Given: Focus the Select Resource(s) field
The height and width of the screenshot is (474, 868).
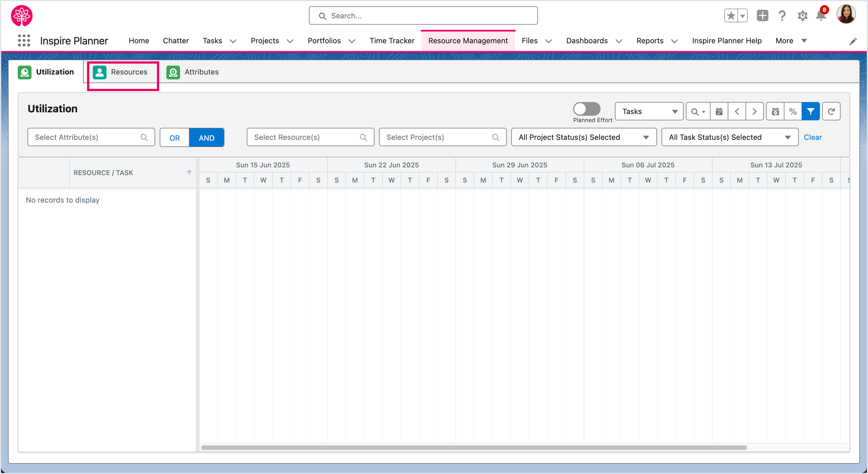Looking at the screenshot, I should click(x=310, y=137).
